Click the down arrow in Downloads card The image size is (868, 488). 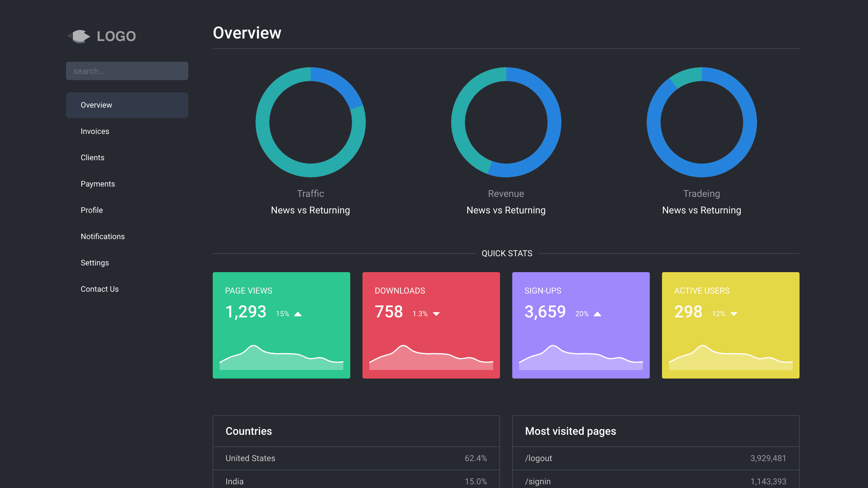(436, 314)
